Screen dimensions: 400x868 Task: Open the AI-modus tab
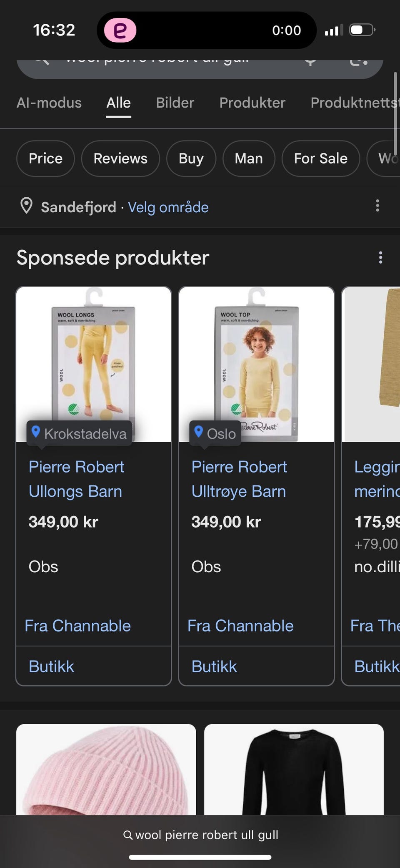[x=49, y=103]
